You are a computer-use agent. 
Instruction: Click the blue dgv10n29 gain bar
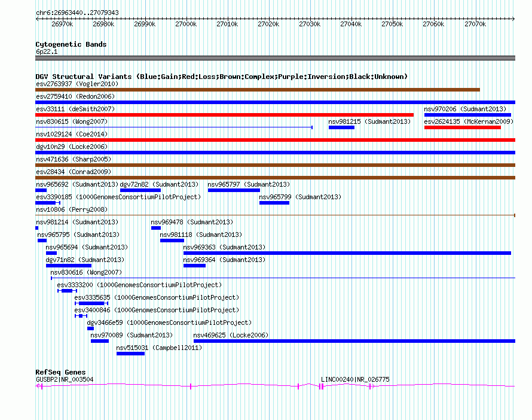pyautogui.click(x=275, y=153)
